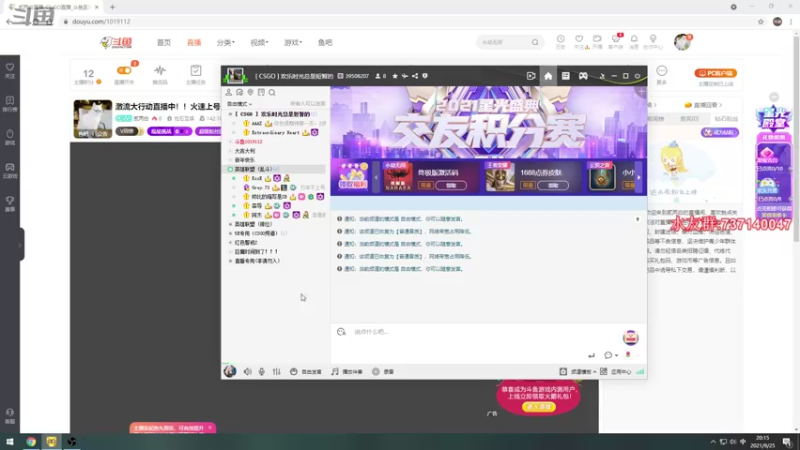
Task: Click the NARAKA promo thumbnail
Action: [x=398, y=177]
